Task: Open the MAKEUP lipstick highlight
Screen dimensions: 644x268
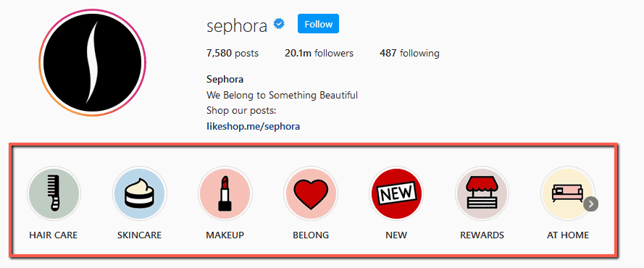Action: tap(225, 193)
